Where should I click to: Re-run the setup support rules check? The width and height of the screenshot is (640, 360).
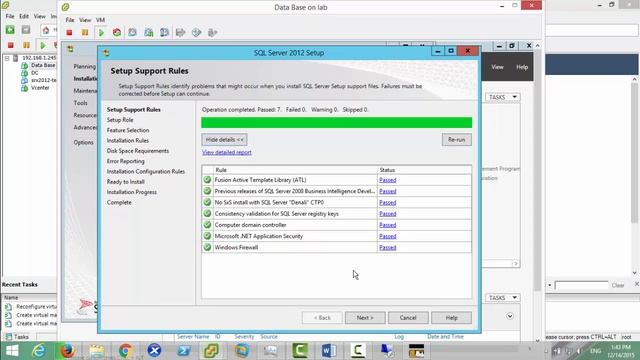pyautogui.click(x=456, y=140)
